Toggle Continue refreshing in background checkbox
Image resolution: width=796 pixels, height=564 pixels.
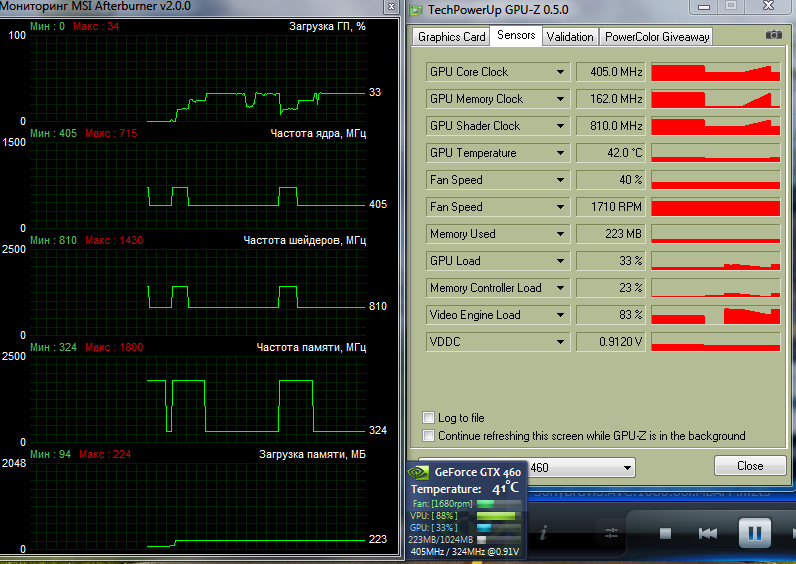pyautogui.click(x=429, y=436)
